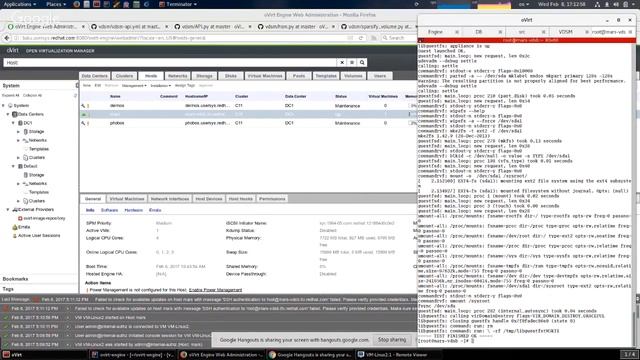Viewport: 640px width, 360px height.
Task: Open the Disks main tab
Action: coord(231,76)
